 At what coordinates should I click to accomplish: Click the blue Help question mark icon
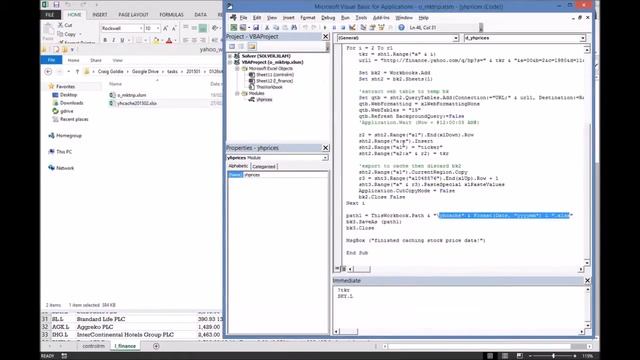[401, 27]
